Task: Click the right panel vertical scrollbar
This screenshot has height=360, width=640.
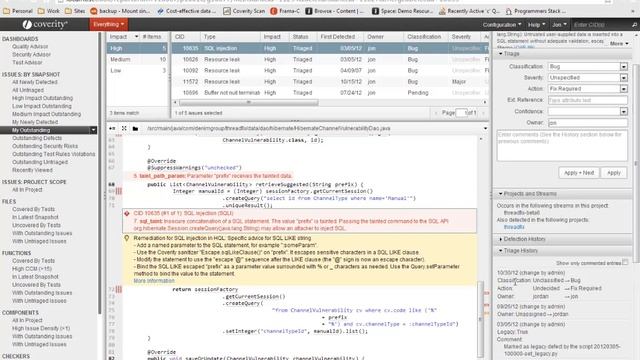Action: click(x=636, y=162)
